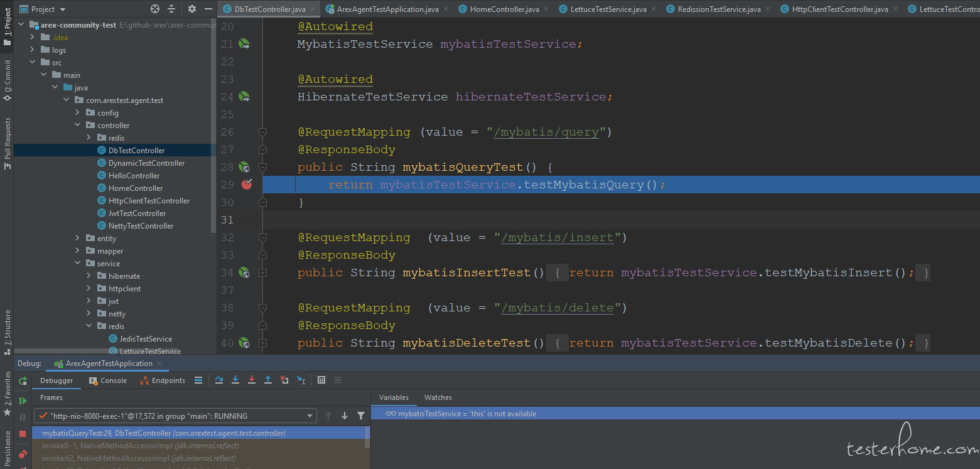Viewport: 980px width, 469px height.
Task: Stop the debug session with the red square
Action: coord(23,434)
